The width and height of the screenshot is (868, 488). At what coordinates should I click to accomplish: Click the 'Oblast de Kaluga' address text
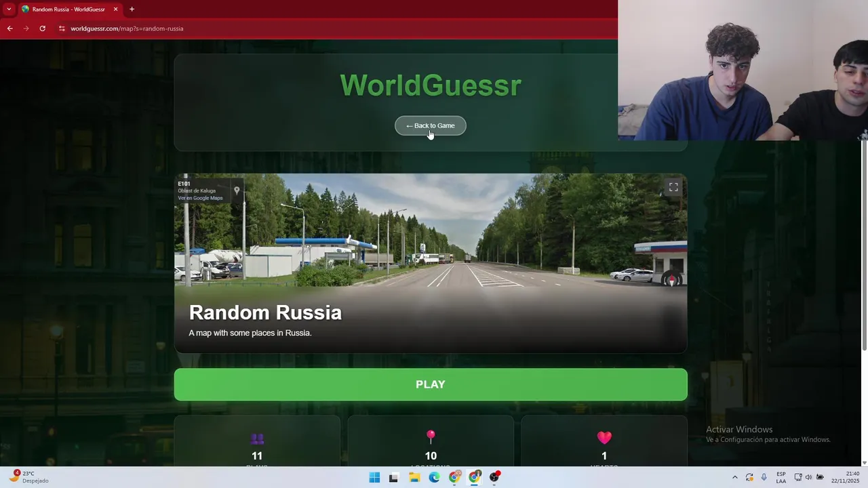click(197, 191)
